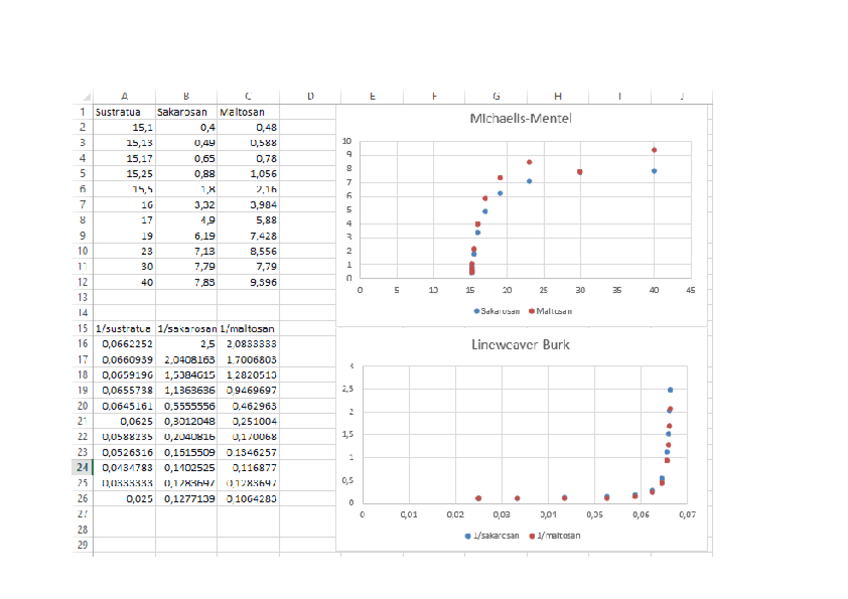Image resolution: width=848 pixels, height=599 pixels.
Task: Click the Sustratua header cell
Action: tap(123, 112)
